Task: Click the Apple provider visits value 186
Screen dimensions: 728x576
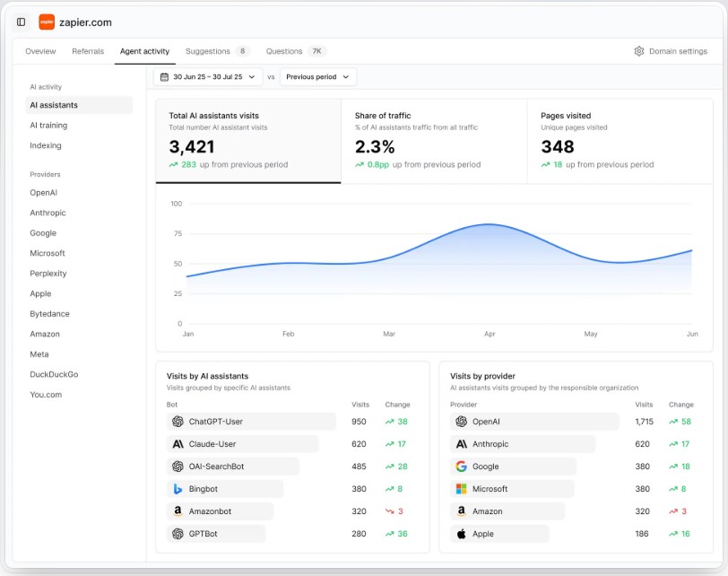Action: coord(642,534)
